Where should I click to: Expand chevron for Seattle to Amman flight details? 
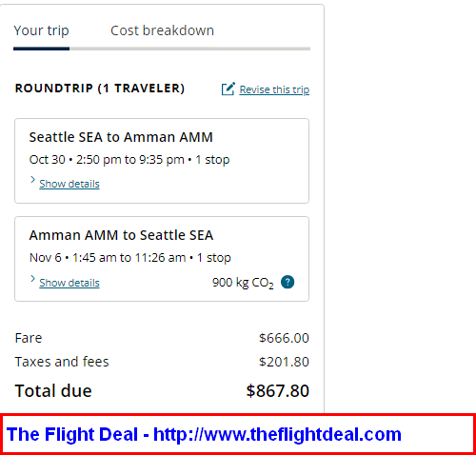tap(32, 180)
